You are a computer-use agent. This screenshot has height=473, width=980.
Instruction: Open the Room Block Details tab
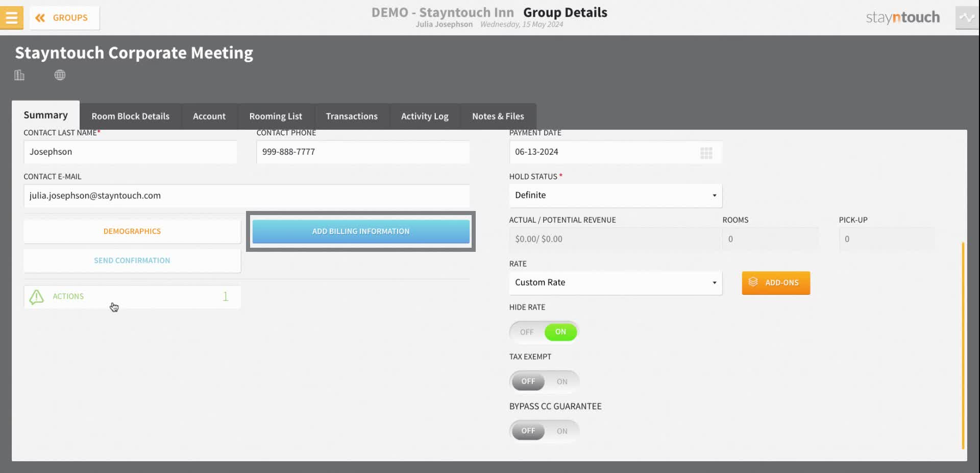130,116
